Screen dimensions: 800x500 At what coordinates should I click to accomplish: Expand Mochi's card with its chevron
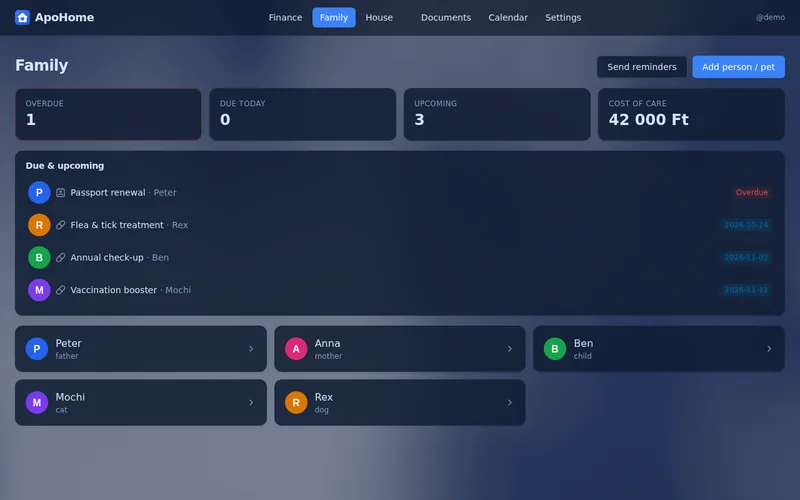coord(251,403)
